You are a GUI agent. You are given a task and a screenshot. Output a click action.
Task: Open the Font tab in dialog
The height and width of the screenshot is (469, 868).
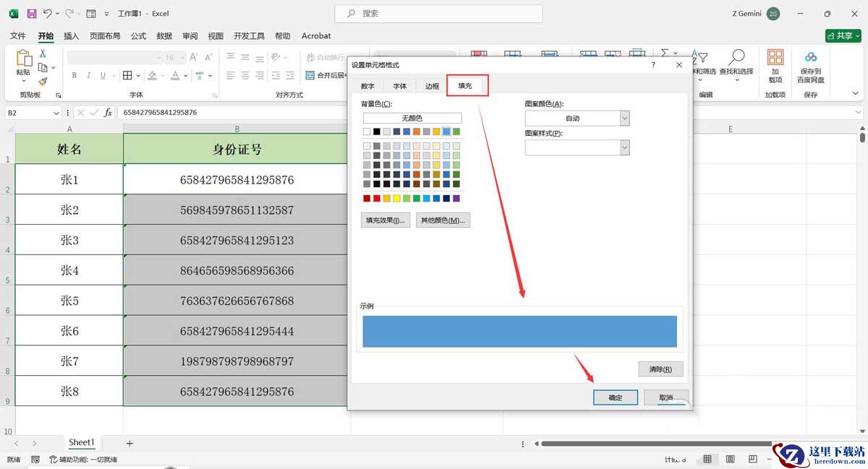(400, 87)
